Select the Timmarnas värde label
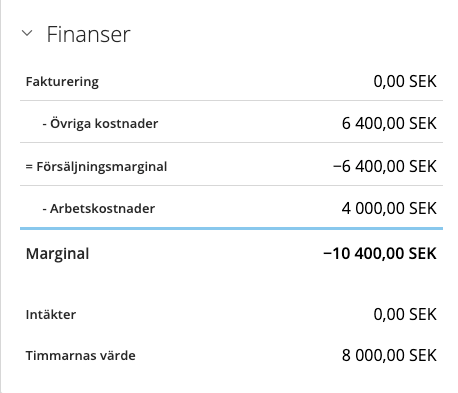 pyautogui.click(x=81, y=356)
